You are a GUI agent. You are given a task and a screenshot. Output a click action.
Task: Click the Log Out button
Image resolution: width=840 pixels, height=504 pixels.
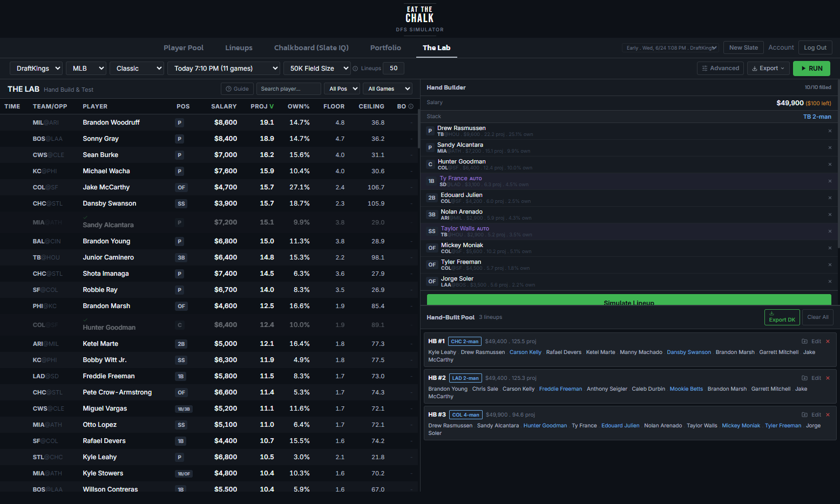point(815,47)
